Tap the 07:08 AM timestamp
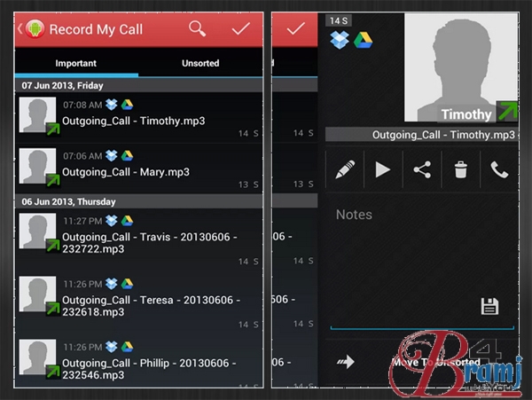Viewport: 532px width, 400px height. [82, 105]
